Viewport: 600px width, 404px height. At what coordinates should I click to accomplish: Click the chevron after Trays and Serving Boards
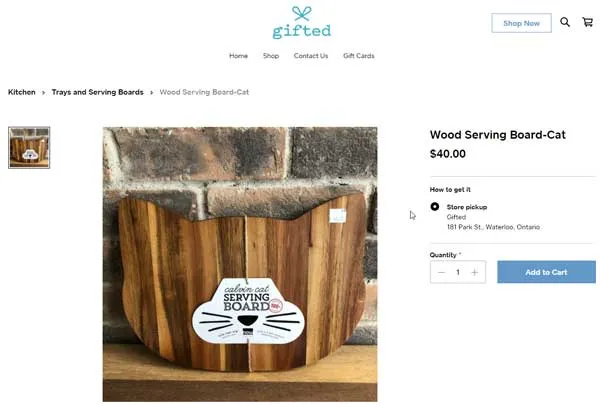[152, 93]
